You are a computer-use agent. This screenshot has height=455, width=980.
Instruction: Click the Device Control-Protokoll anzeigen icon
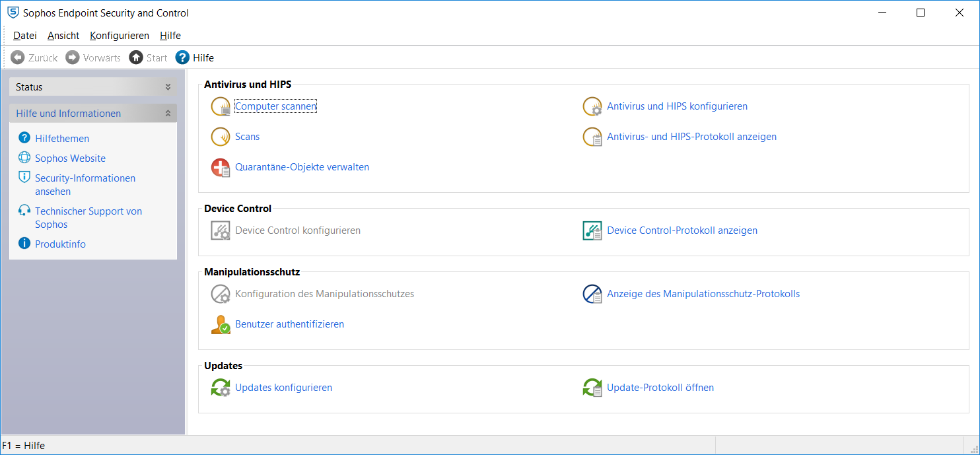(x=592, y=230)
